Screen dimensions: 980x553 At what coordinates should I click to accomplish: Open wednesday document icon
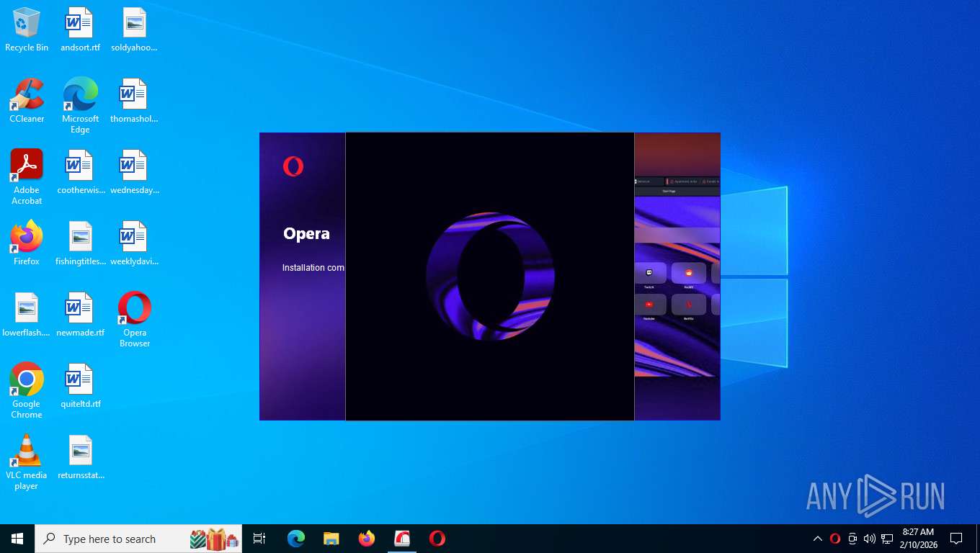coord(134,172)
